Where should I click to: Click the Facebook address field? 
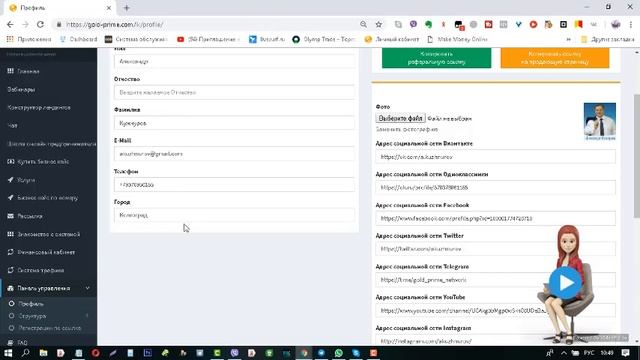[x=496, y=218]
